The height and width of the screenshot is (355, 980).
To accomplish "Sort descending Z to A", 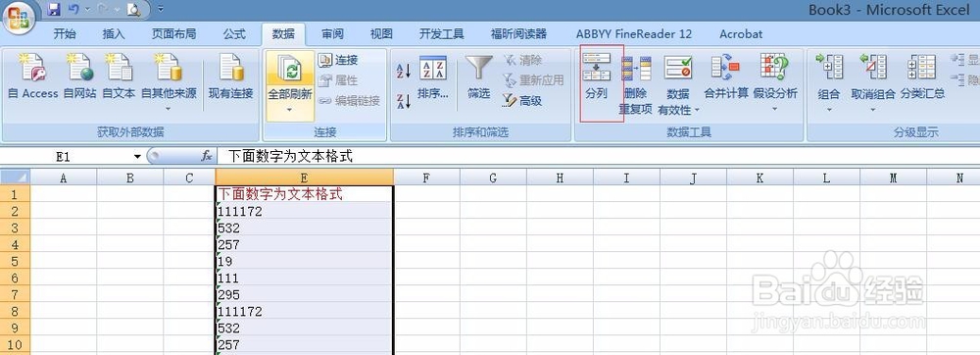I will (x=404, y=101).
